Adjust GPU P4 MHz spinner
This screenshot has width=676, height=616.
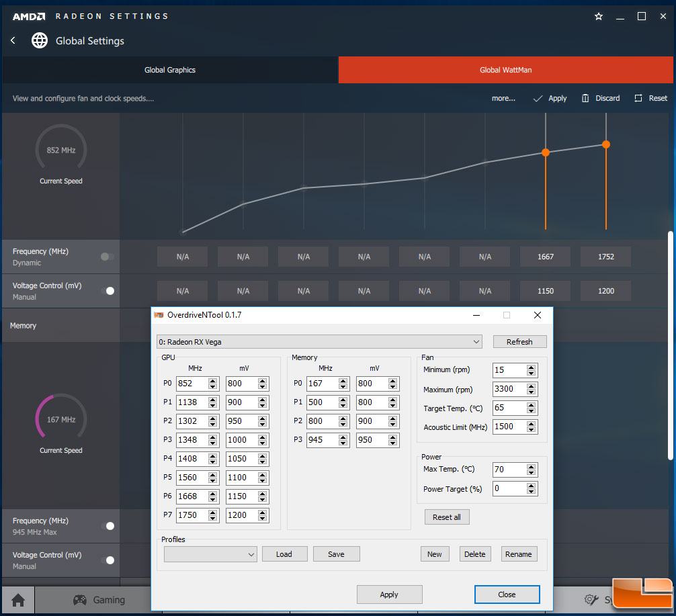click(213, 459)
